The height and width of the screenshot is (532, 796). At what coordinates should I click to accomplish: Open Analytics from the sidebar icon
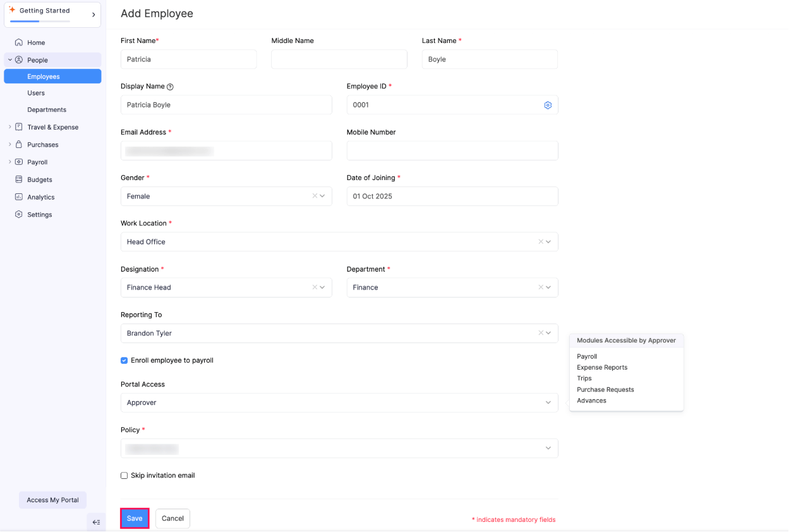[19, 197]
